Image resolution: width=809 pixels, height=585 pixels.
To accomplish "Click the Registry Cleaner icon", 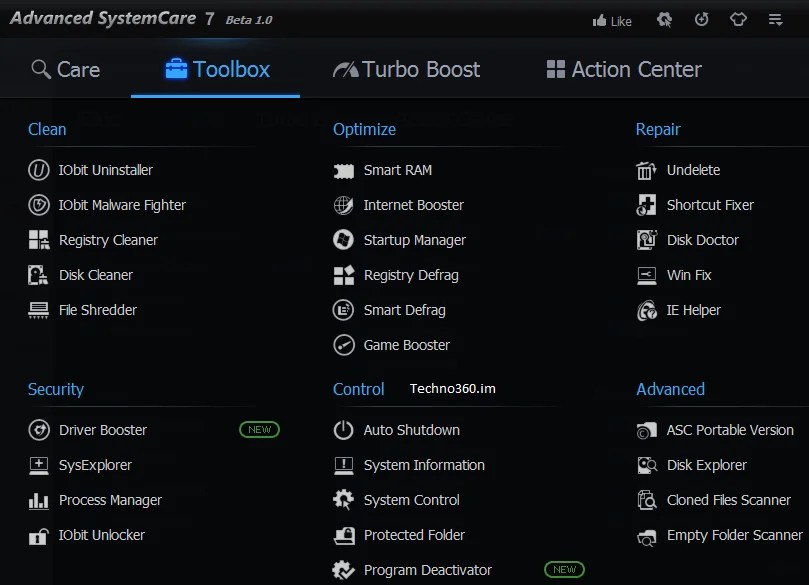I will 39,240.
